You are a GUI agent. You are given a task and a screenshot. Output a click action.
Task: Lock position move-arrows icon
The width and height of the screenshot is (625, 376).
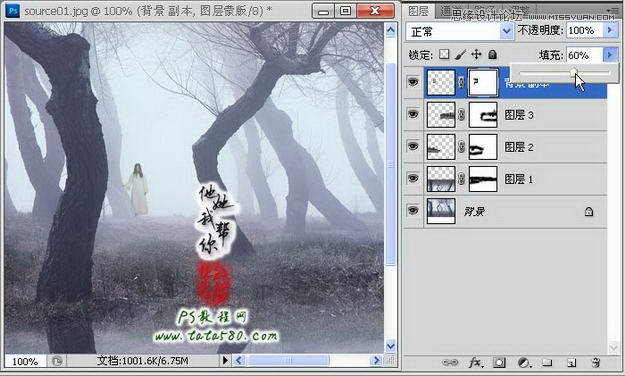[476, 54]
